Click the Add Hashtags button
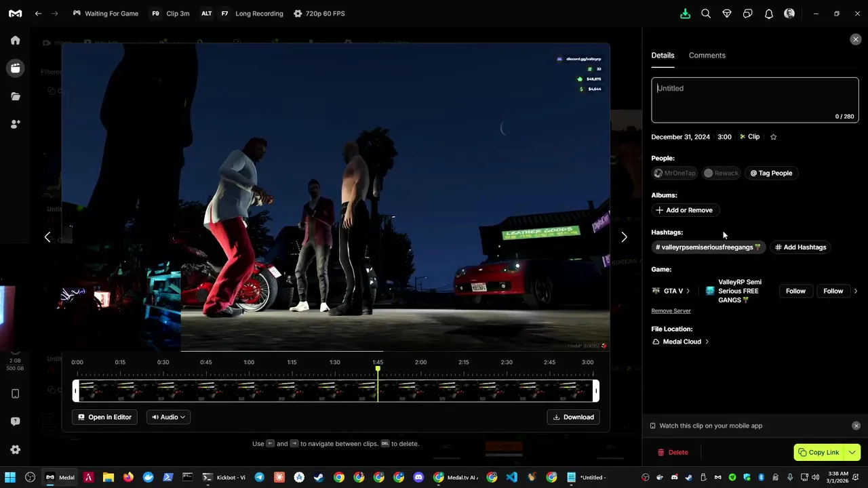The image size is (868, 488). click(801, 247)
